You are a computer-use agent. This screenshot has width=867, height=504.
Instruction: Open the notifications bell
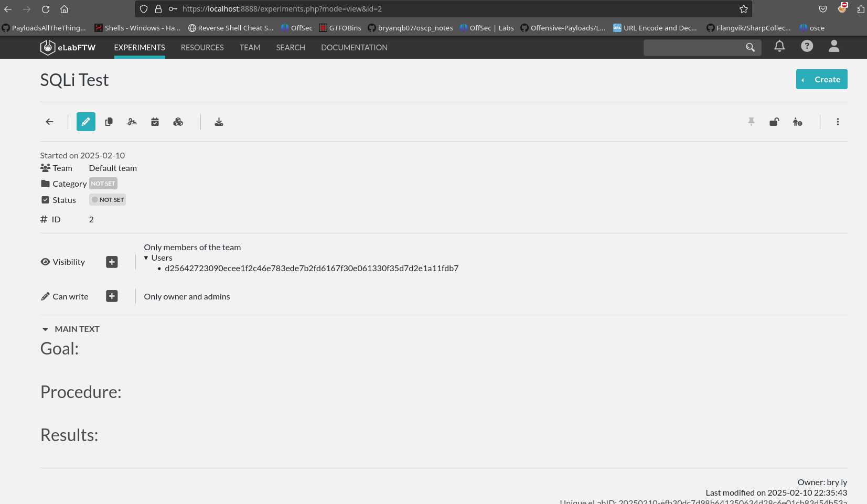(779, 46)
